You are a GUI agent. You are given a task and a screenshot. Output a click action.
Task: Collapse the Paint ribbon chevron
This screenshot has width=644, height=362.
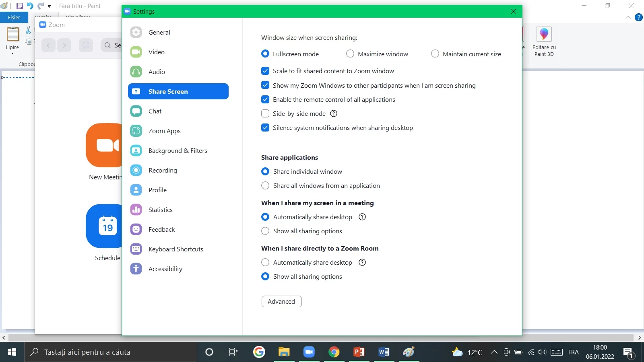click(x=628, y=17)
